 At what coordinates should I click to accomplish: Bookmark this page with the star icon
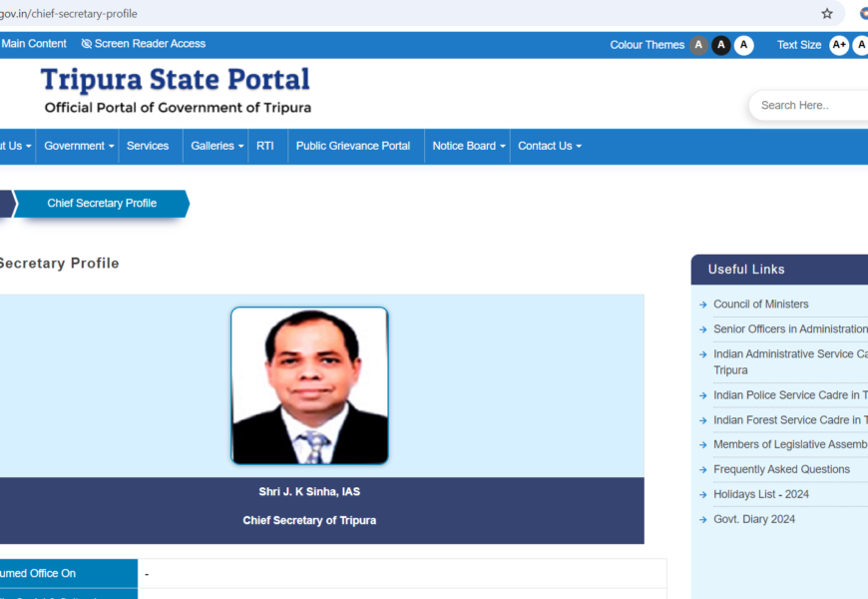[827, 14]
